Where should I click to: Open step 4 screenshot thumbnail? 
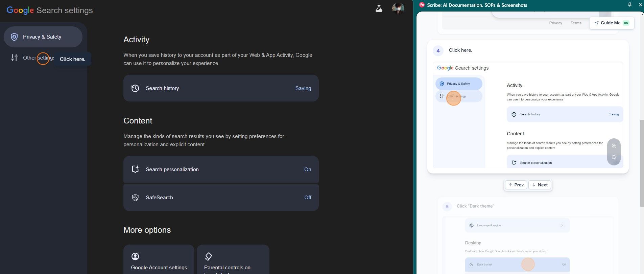pyautogui.click(x=528, y=115)
